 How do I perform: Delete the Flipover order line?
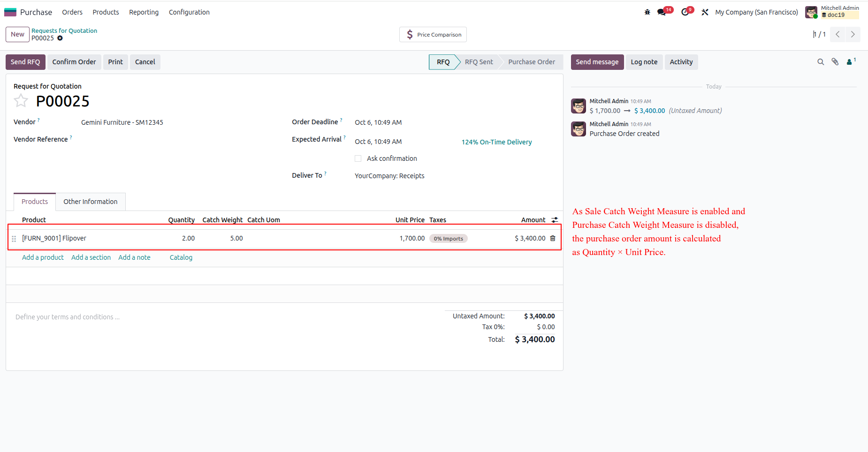pos(553,238)
